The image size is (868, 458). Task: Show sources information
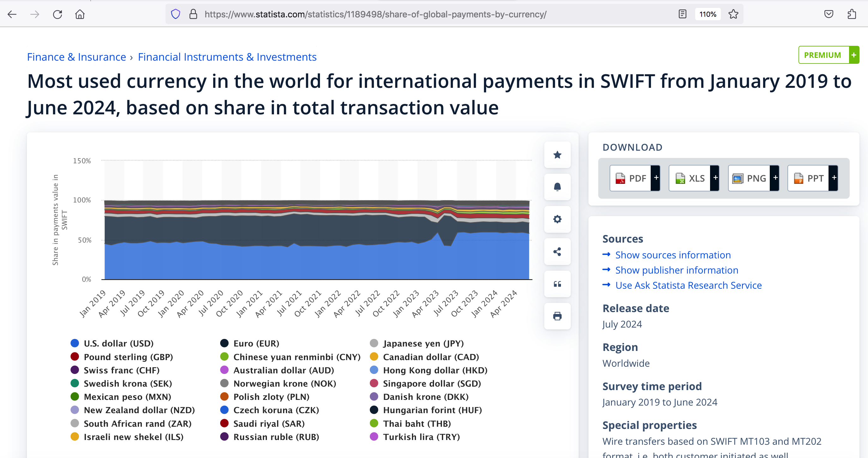[x=673, y=255]
